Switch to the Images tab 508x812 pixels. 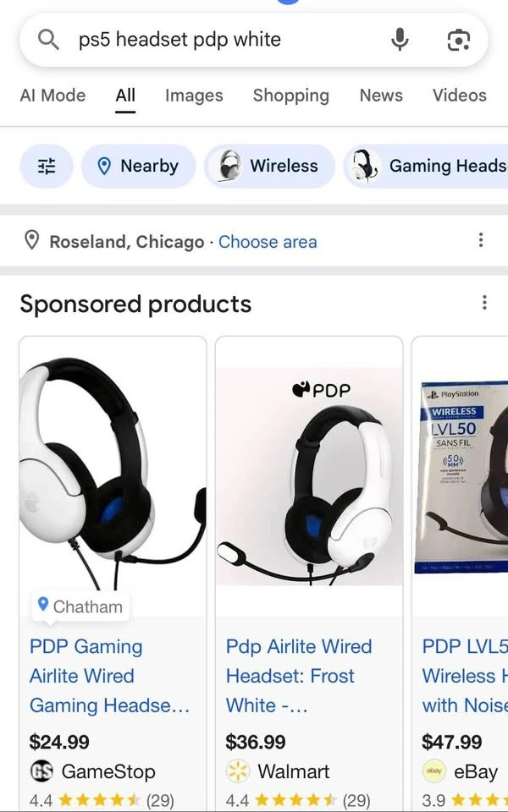click(194, 96)
